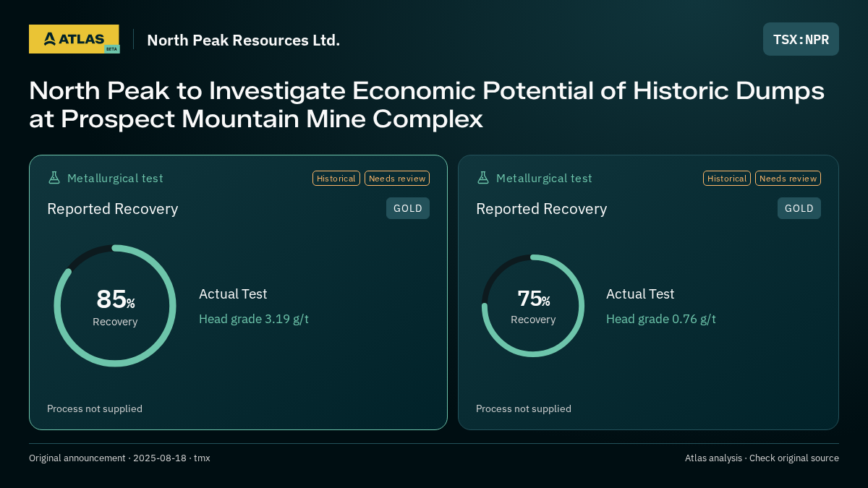Screen dimensions: 868x488
Task: Click the North Peak Resources Ltd. company name
Action: (x=243, y=40)
